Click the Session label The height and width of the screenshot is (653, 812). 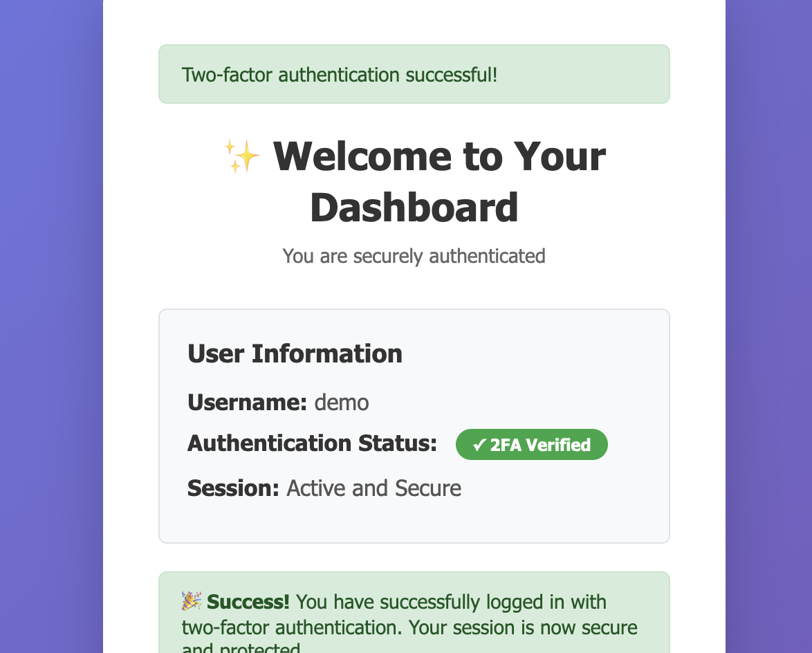(233, 488)
